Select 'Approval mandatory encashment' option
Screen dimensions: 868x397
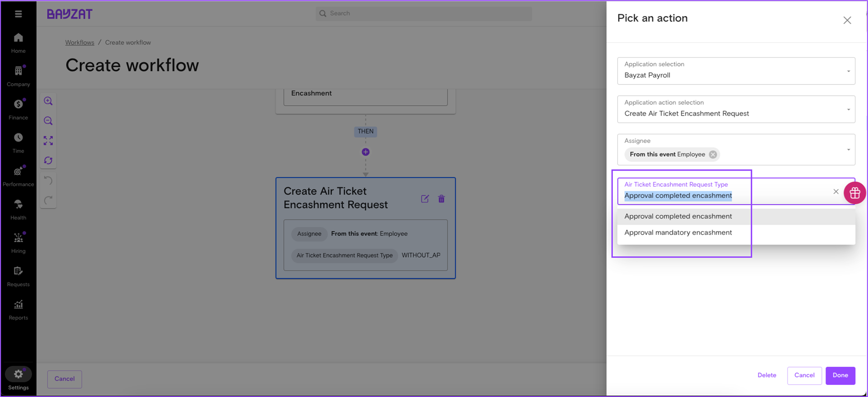[x=678, y=232]
